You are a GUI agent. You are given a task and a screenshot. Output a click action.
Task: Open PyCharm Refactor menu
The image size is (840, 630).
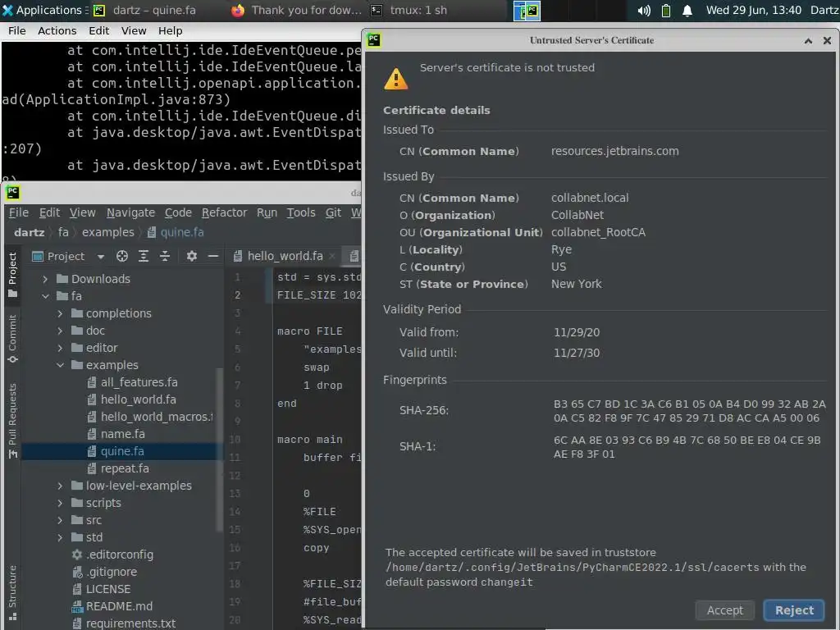tap(224, 212)
